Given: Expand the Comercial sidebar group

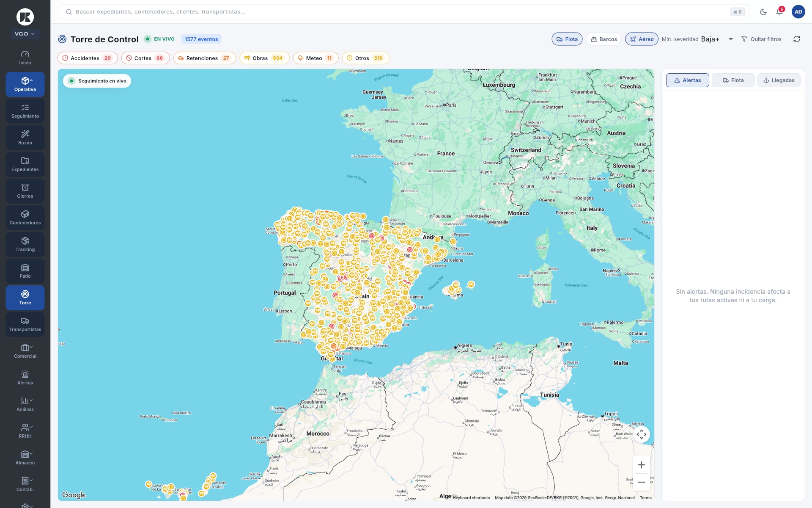Looking at the screenshot, I should click(x=25, y=351).
